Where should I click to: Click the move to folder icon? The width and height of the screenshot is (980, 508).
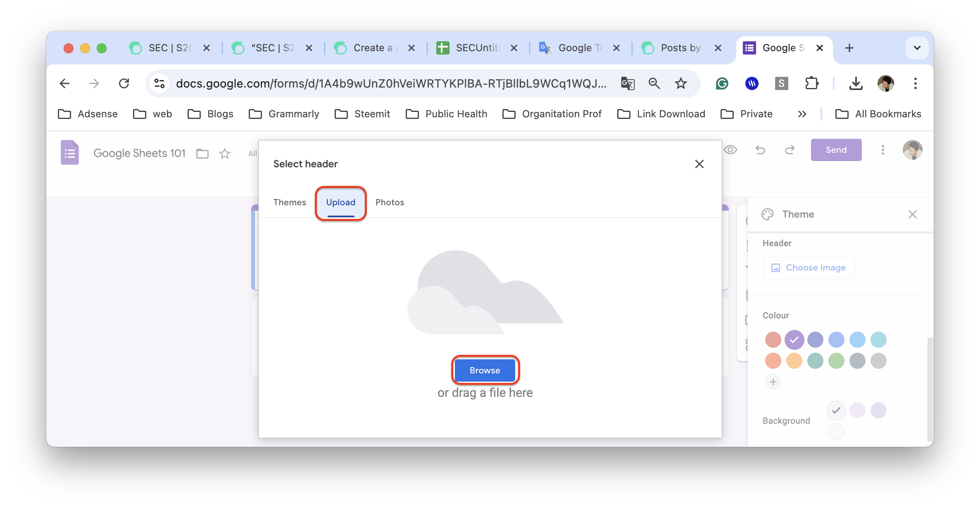tap(202, 154)
